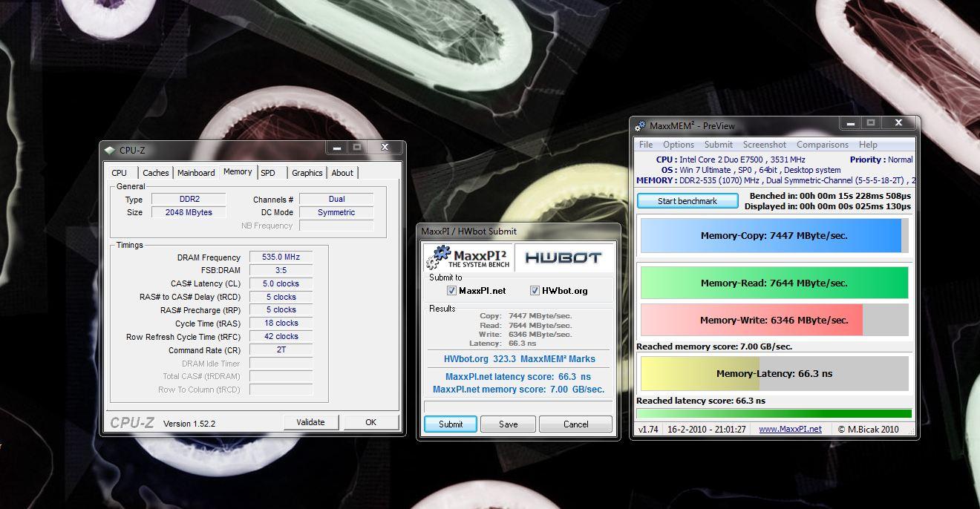Click OK in the CPU-Z window
The width and height of the screenshot is (980, 509).
370,422
